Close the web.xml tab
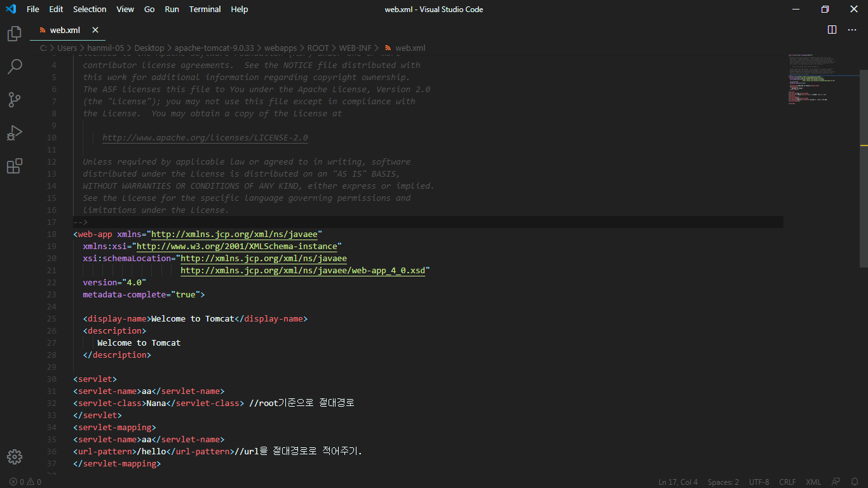The height and width of the screenshot is (488, 868). coord(95,30)
